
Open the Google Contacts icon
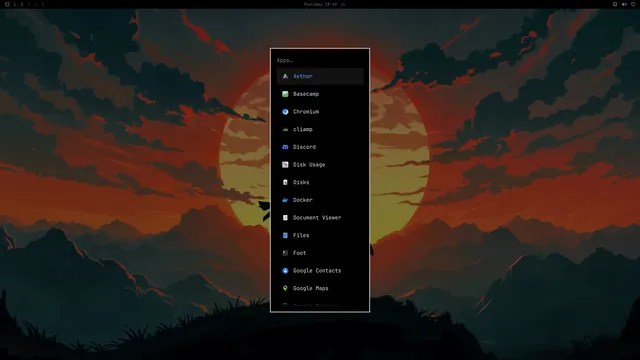point(285,271)
